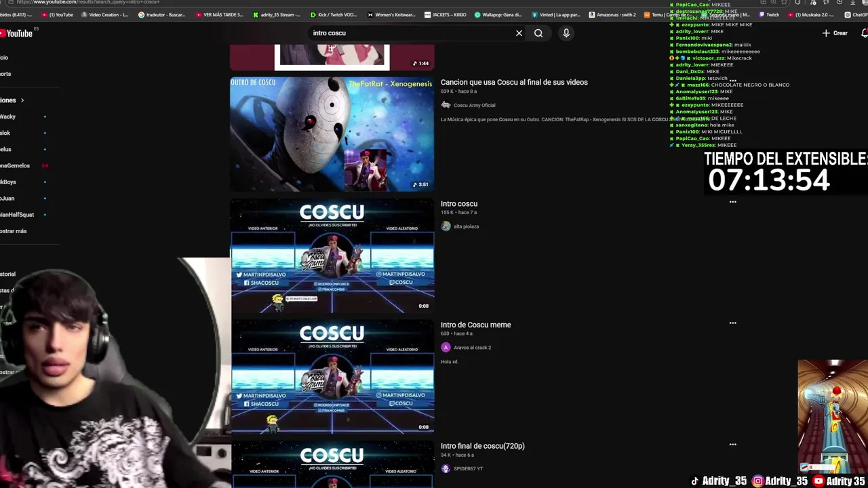Click the 3:51 duration badge on Xenogenesis thumbnail

[x=420, y=184]
